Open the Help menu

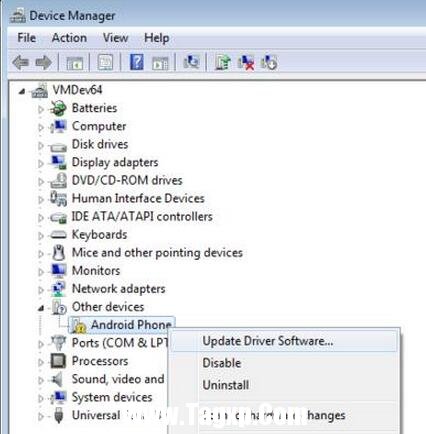click(x=156, y=38)
